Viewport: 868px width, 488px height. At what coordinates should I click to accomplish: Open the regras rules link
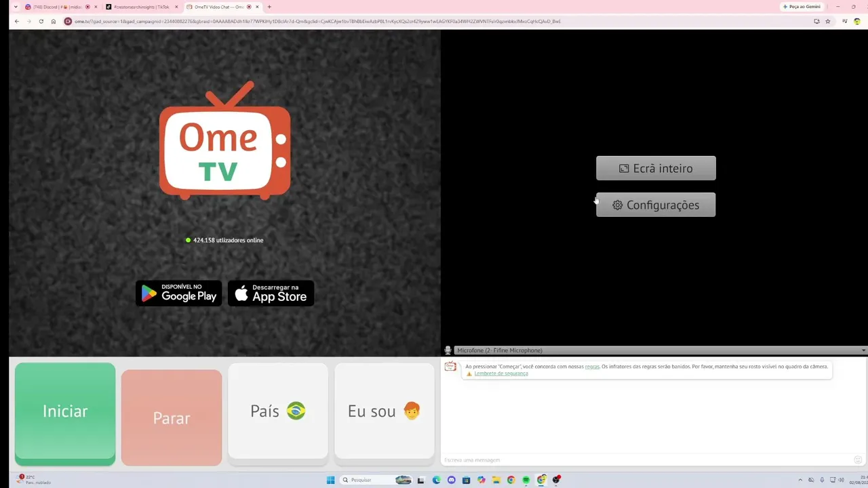(x=592, y=367)
